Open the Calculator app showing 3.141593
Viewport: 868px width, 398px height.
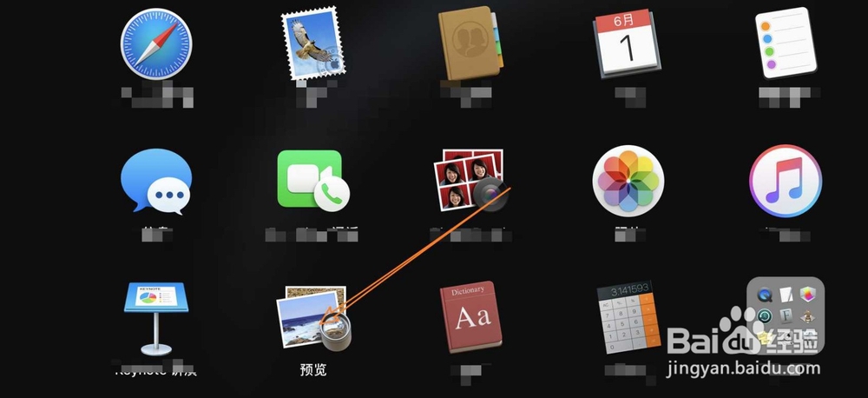(x=628, y=319)
